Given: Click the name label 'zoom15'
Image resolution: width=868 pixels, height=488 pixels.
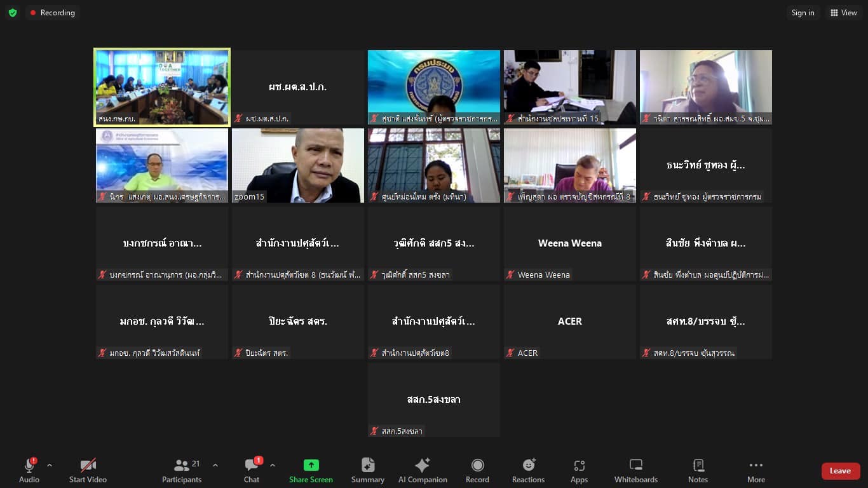Looking at the screenshot, I should [249, 197].
